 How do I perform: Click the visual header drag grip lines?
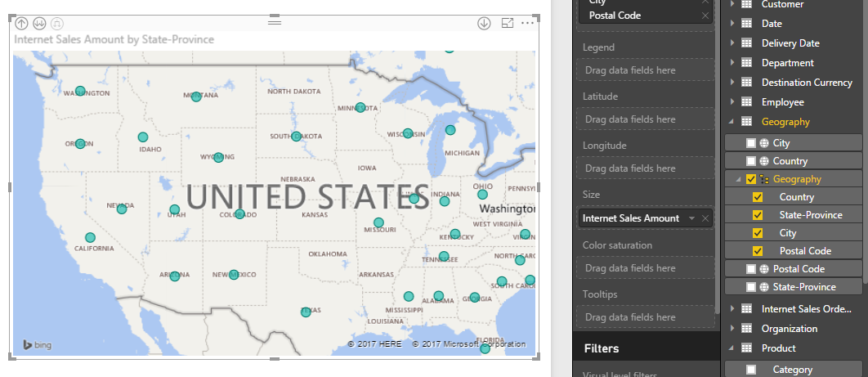coord(275,22)
